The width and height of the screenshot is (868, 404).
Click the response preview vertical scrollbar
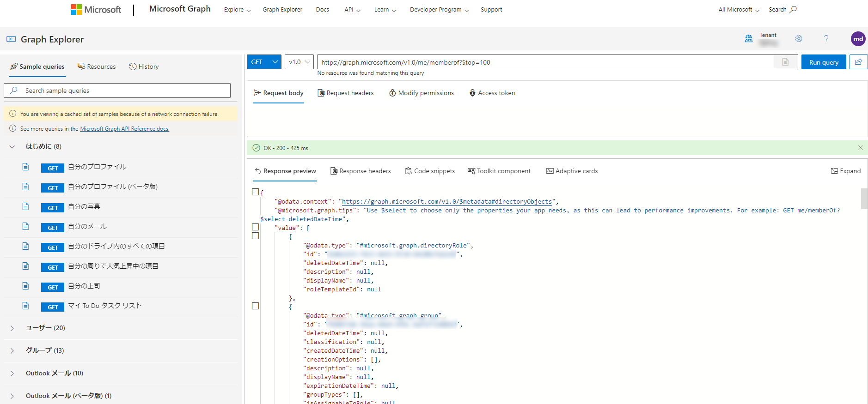[864, 199]
